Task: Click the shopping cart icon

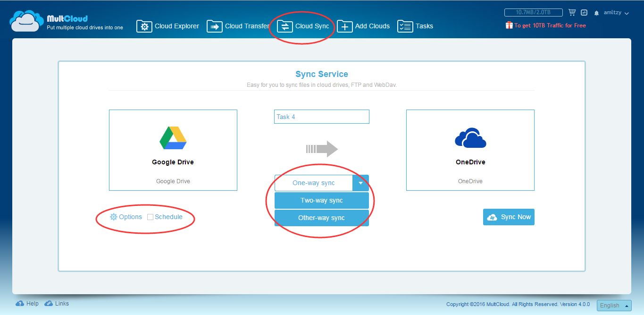Action: 572,13
